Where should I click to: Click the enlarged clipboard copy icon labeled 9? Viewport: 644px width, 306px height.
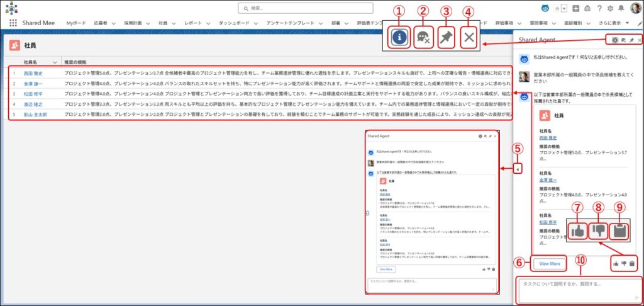[x=621, y=230]
